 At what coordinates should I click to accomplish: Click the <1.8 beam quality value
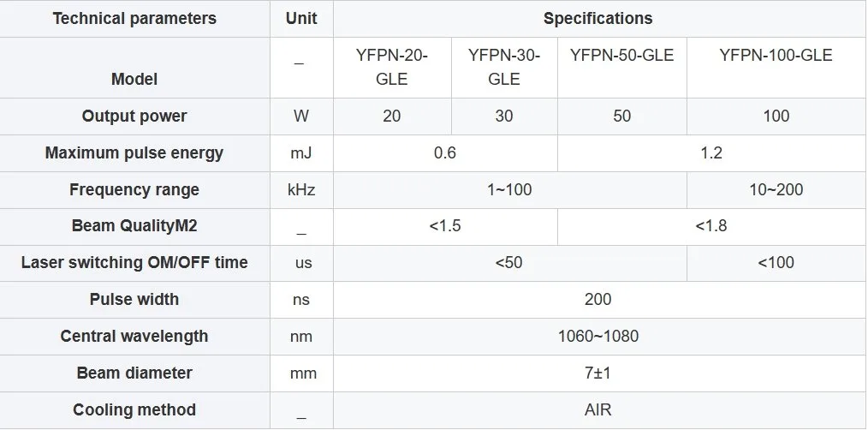click(711, 227)
